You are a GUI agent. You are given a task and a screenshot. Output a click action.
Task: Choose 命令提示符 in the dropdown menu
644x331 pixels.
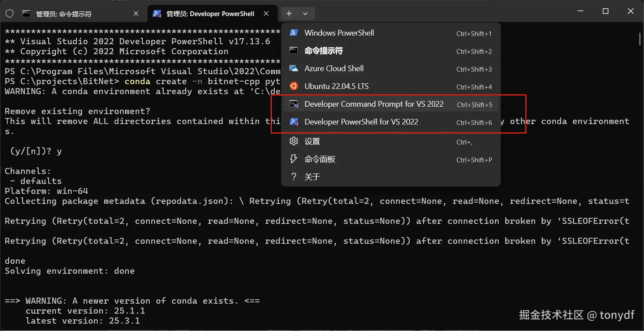point(391,51)
